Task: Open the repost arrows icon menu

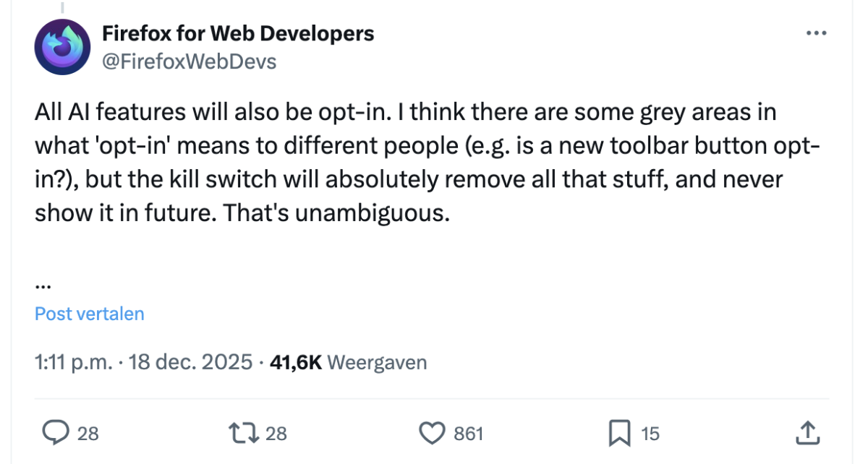Action: tap(244, 432)
